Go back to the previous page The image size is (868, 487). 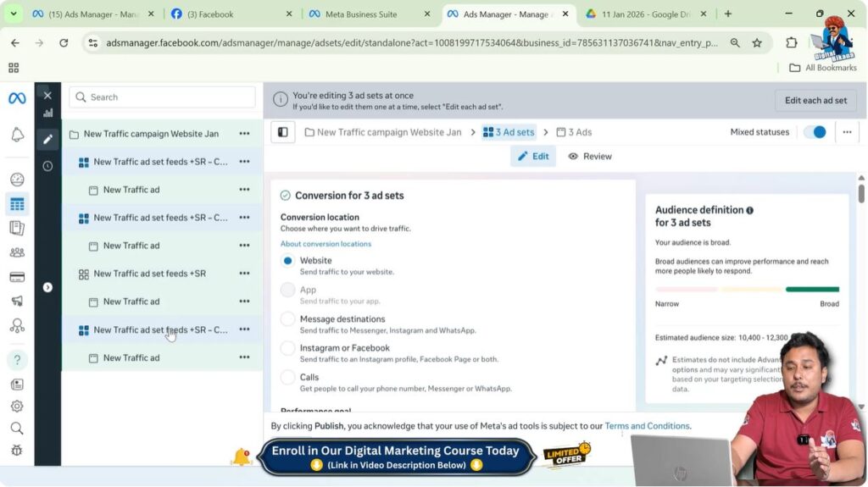(x=15, y=42)
